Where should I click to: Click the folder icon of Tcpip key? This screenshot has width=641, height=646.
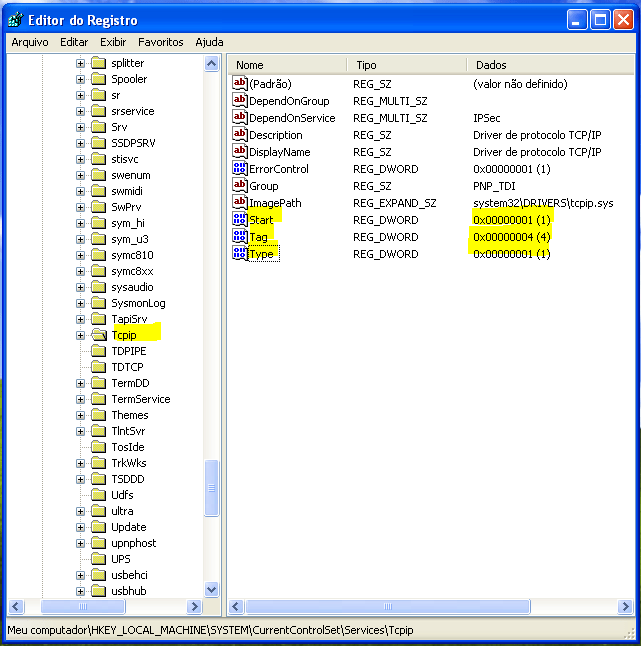pyautogui.click(x=98, y=335)
